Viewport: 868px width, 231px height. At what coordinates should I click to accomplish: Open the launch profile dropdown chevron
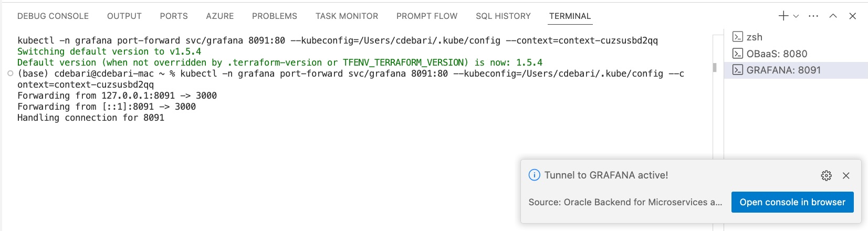pos(796,16)
